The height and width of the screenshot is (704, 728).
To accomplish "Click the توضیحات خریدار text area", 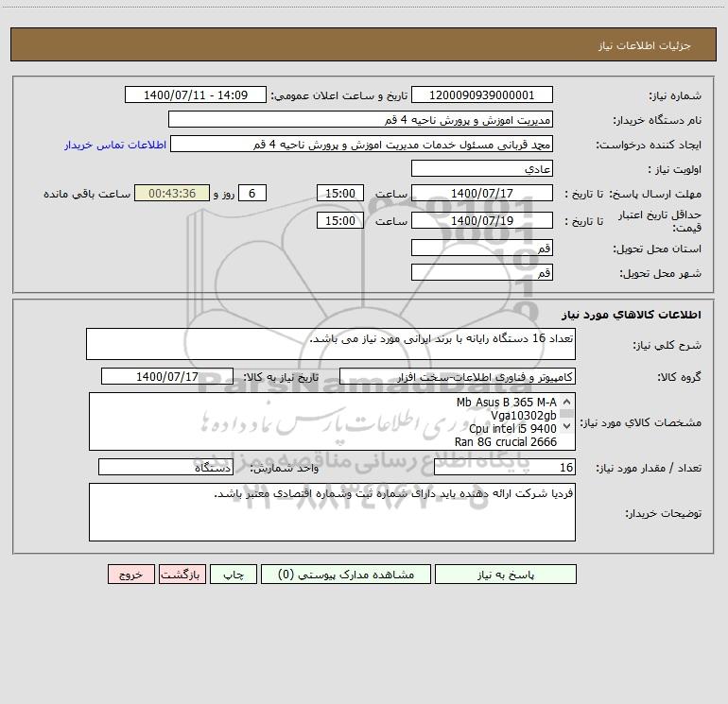I will click(x=332, y=512).
